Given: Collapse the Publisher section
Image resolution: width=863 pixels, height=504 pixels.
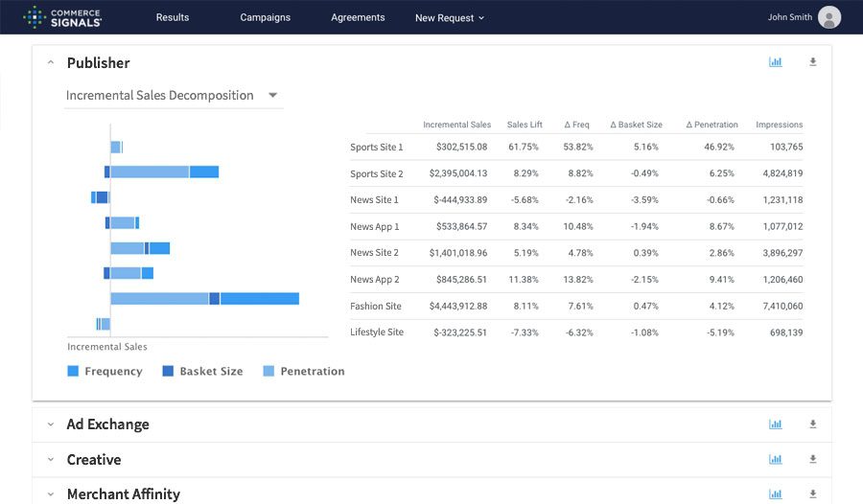Looking at the screenshot, I should tap(51, 63).
